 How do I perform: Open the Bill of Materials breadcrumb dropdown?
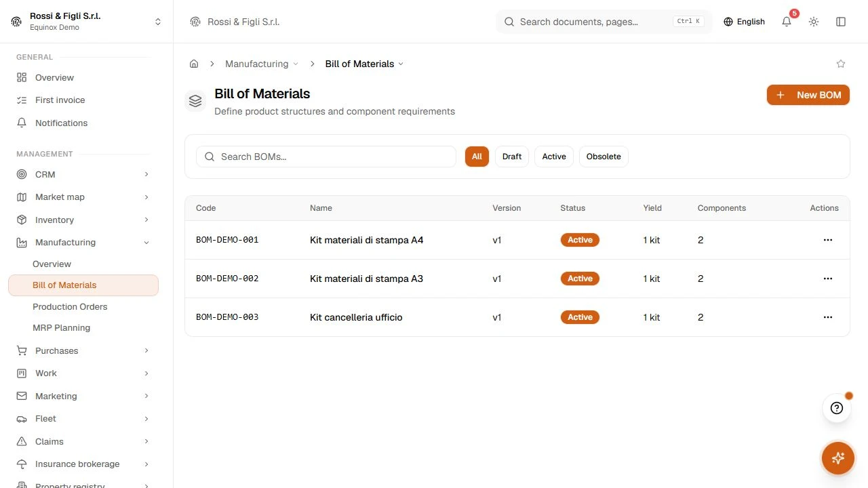point(364,64)
